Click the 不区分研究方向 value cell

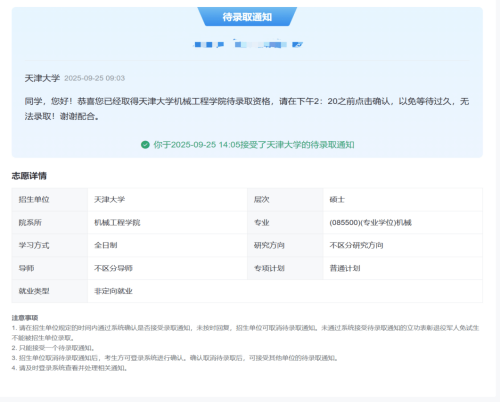403,245
